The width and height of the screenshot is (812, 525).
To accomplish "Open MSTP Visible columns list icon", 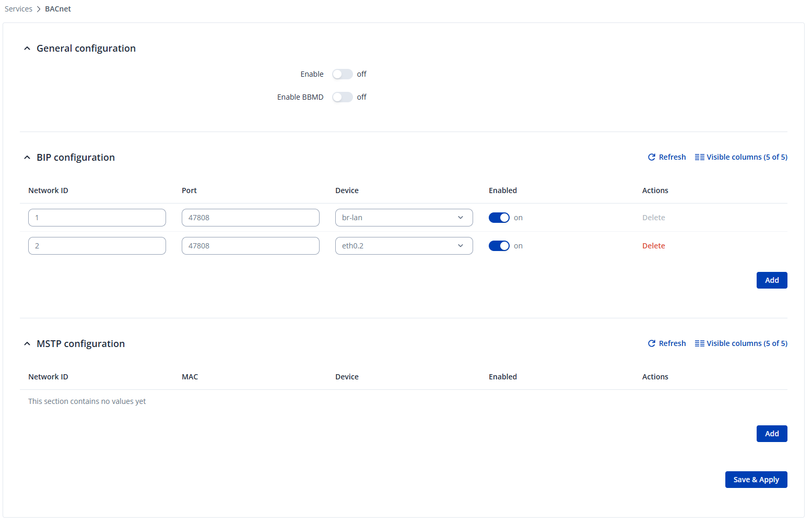I will 699,343.
